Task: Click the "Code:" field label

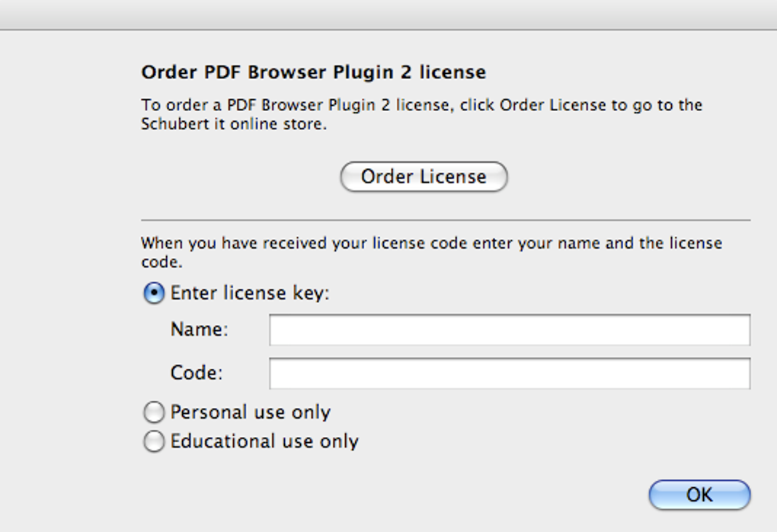Action: (197, 374)
